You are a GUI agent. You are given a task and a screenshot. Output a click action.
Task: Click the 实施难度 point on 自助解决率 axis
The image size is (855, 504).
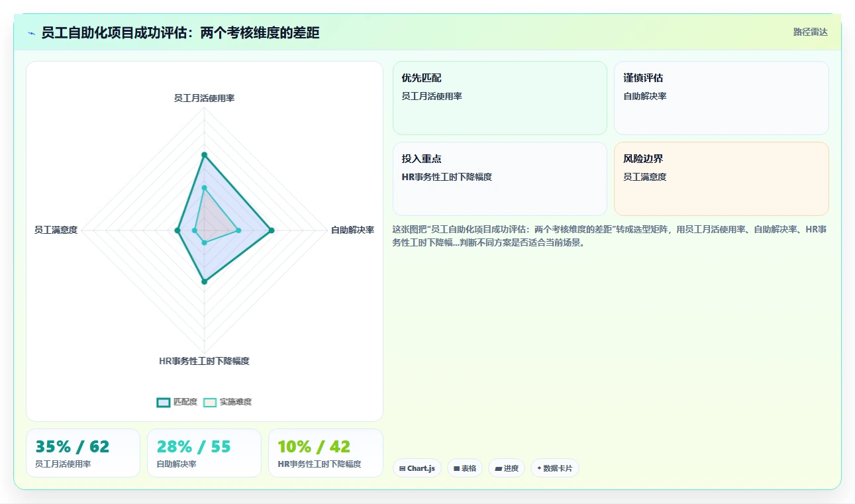(238, 230)
